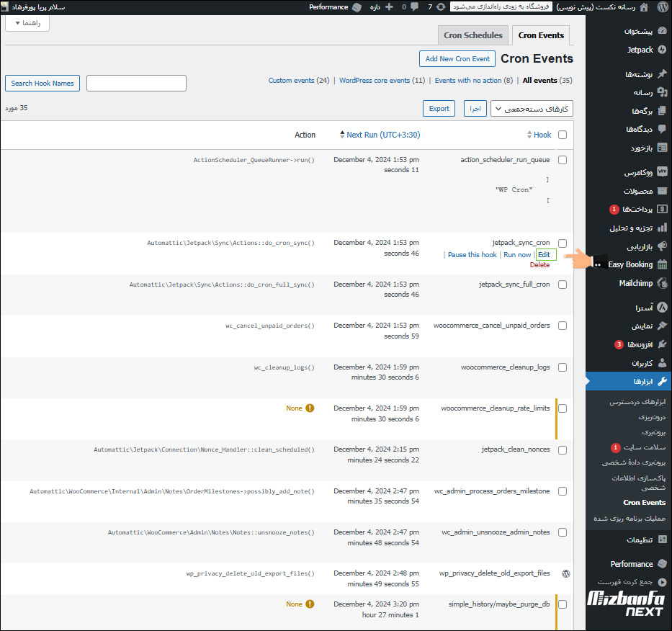
Task: Open Astra آسترا sidebar icon
Action: [x=662, y=307]
